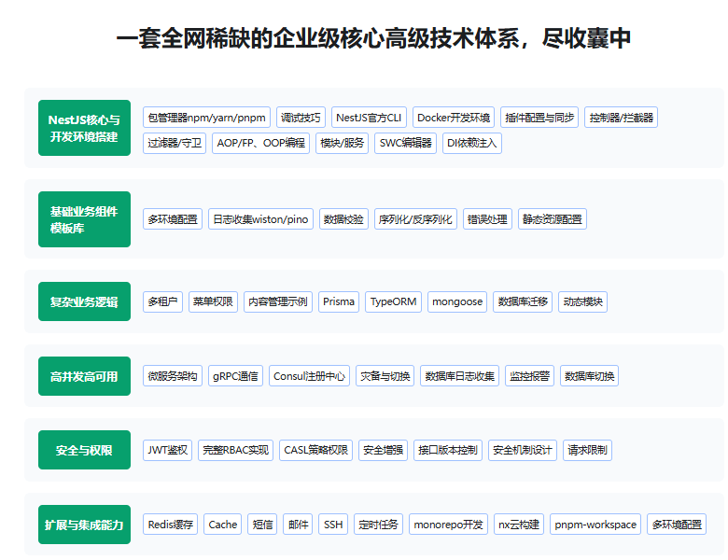
Task: Select the 'nx云构建' tag
Action: point(519,525)
